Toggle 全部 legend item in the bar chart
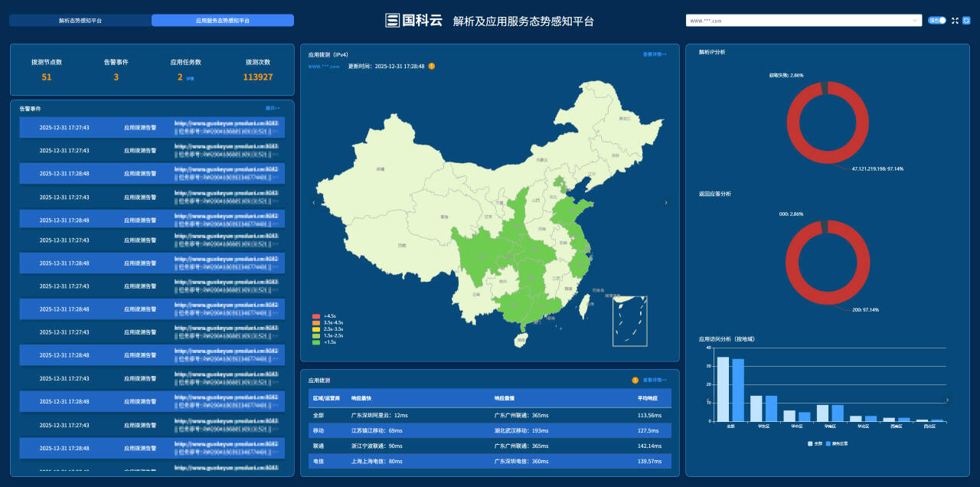The height and width of the screenshot is (487, 980). coord(815,443)
